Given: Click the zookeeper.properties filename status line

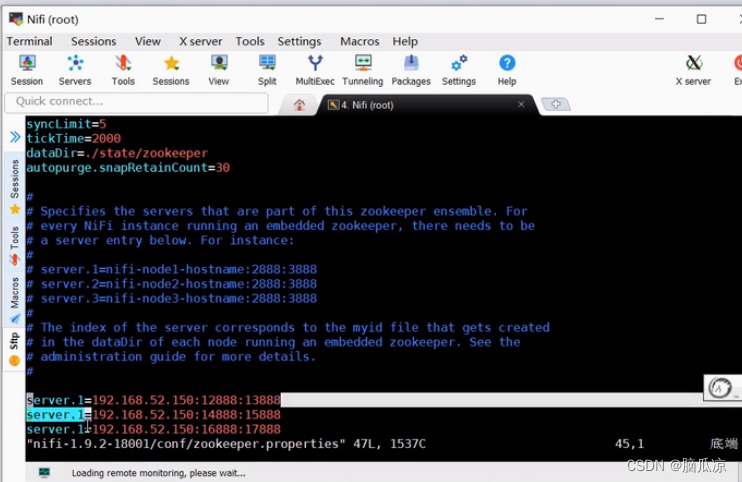Looking at the screenshot, I should [226, 444].
